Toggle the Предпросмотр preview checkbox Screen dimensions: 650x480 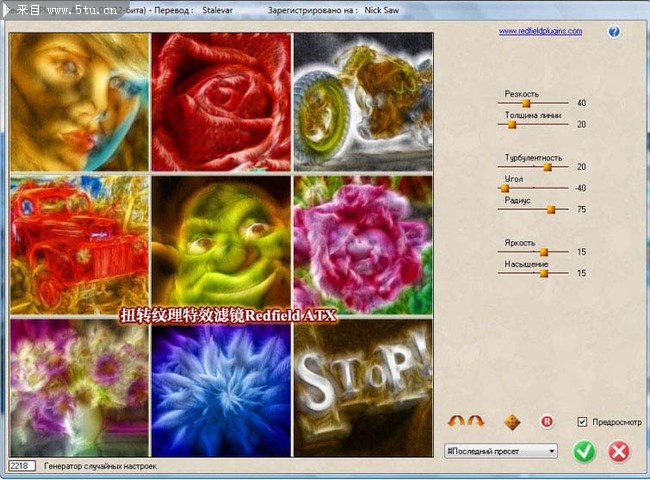583,422
